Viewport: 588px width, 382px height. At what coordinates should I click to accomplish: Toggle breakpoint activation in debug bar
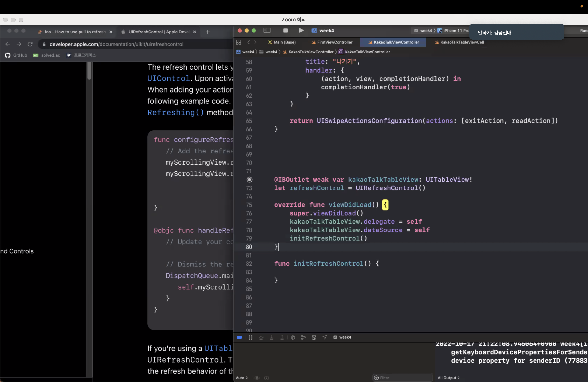(x=239, y=337)
